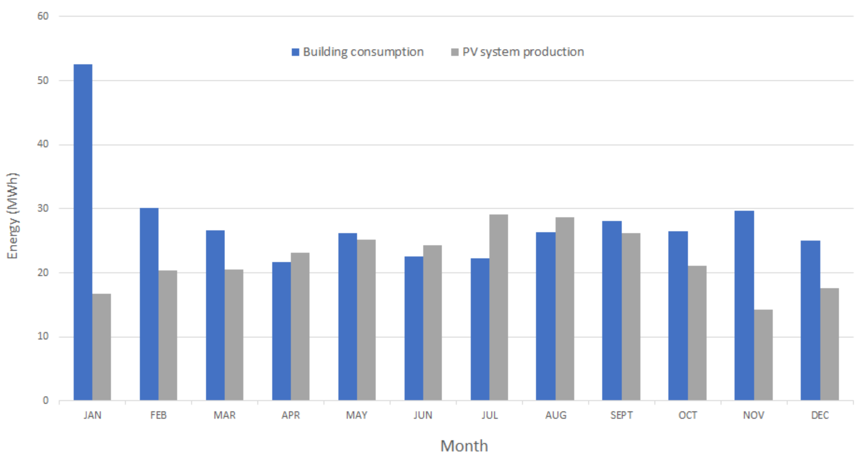Select the gray JAN production bar
Screen dimensions: 868x459
(x=101, y=347)
